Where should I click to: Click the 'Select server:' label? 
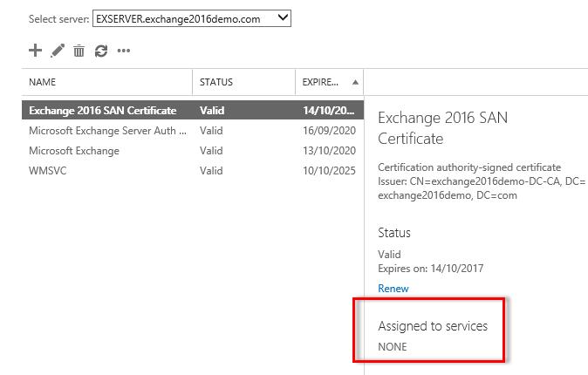pos(58,19)
